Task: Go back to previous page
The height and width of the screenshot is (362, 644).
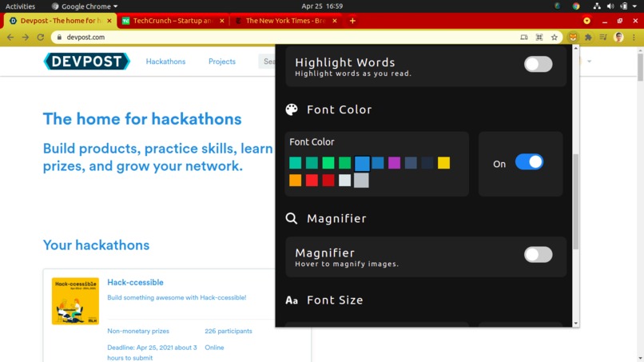Action: point(10,37)
